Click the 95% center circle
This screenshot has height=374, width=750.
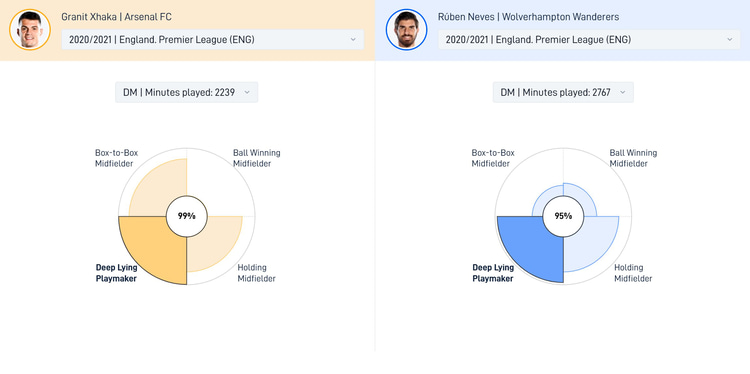563,216
